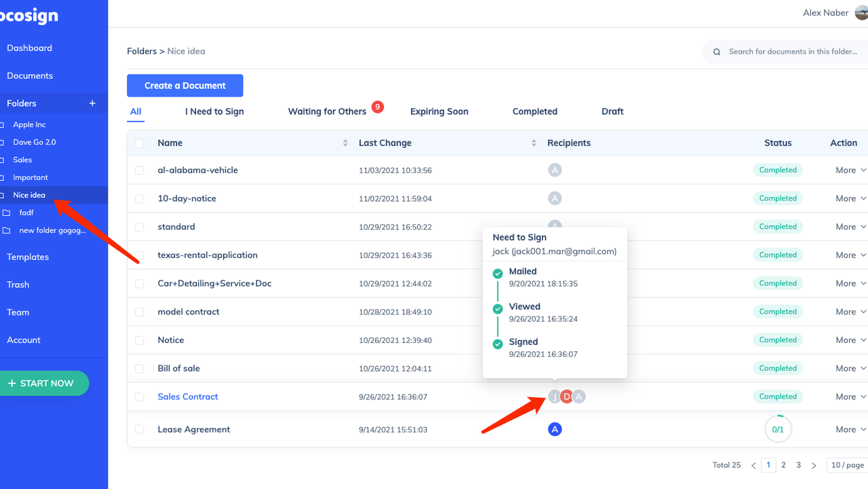Open Templates in the sidebar
This screenshot has height=489, width=868.
pos(28,257)
